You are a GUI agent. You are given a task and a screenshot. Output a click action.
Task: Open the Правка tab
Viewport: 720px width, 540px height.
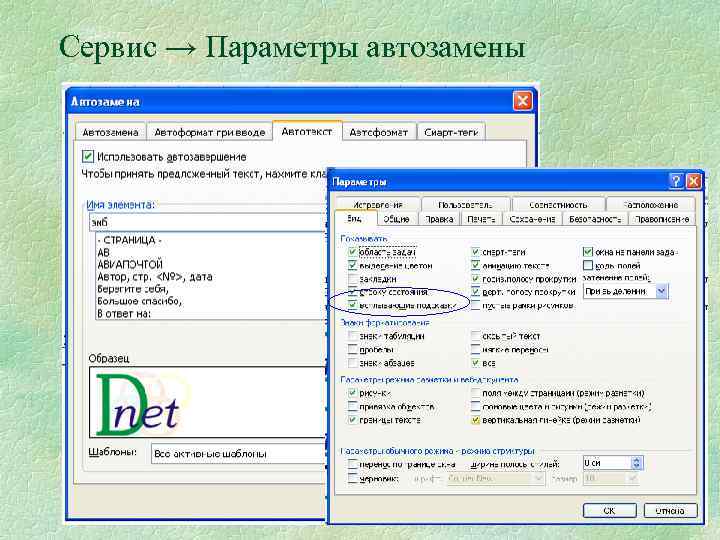tap(439, 219)
